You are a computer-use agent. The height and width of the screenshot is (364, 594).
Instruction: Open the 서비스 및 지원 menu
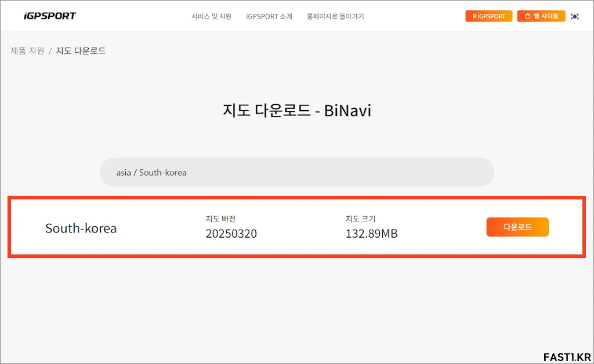tap(211, 16)
